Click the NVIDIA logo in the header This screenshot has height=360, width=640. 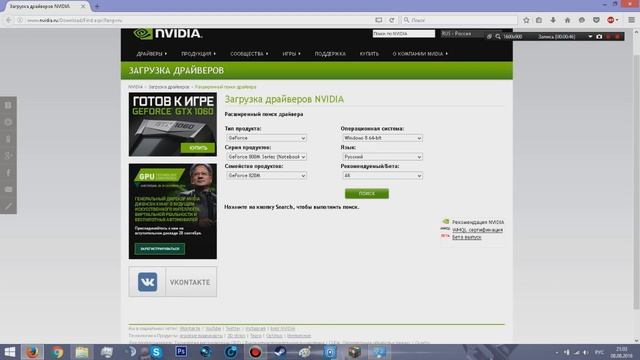click(167, 33)
